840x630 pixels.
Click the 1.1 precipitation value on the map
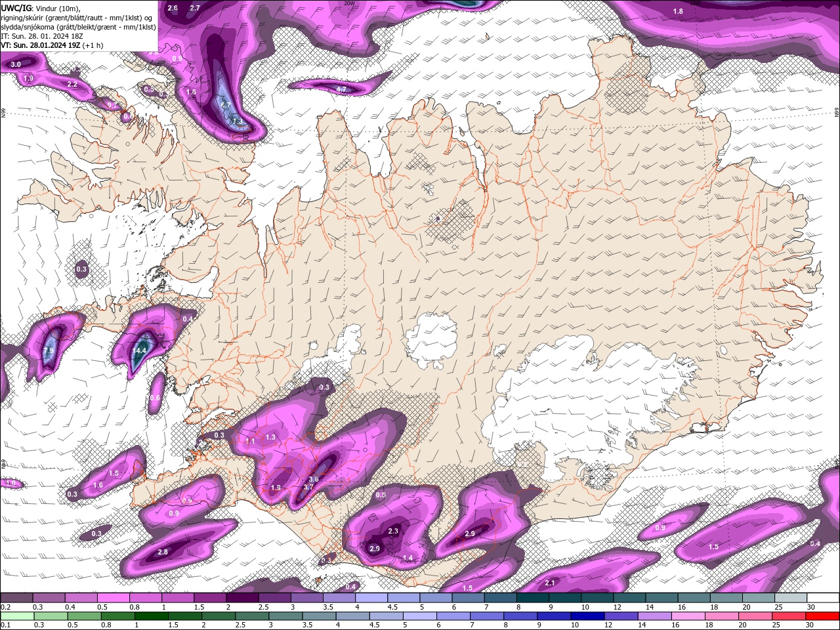click(250, 442)
